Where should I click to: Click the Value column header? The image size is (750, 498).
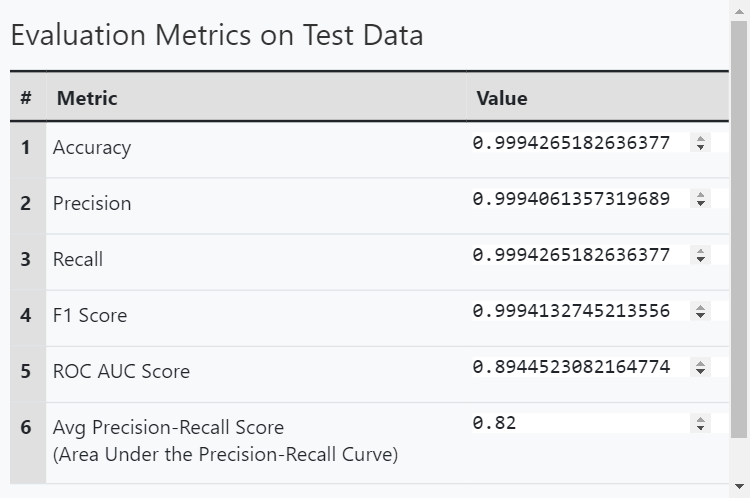point(502,98)
